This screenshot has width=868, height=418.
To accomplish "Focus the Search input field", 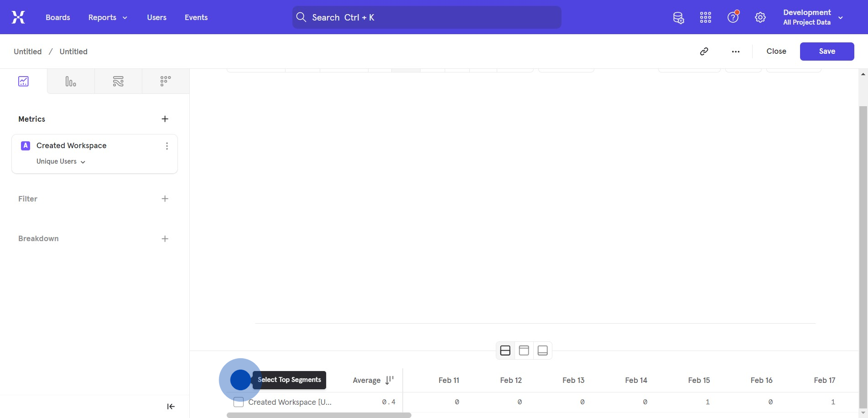I will tap(426, 17).
